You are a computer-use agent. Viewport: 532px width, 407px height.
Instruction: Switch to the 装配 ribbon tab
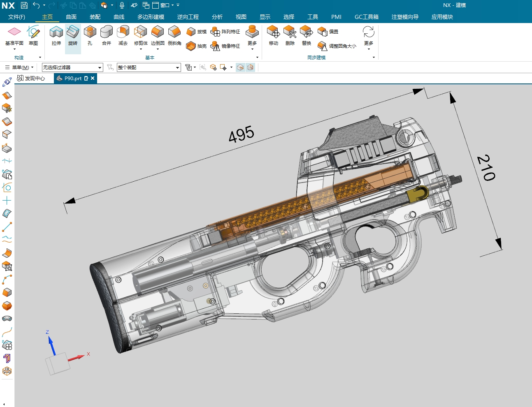tap(95, 17)
